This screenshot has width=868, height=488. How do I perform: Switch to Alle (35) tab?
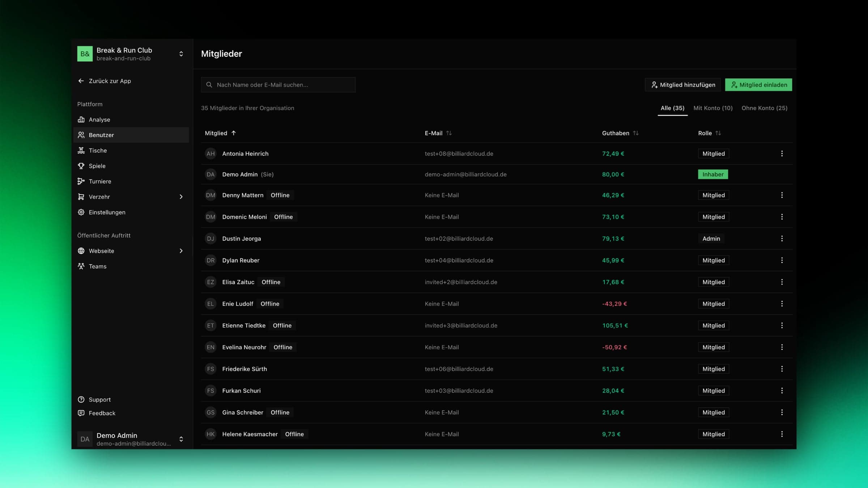coord(672,108)
